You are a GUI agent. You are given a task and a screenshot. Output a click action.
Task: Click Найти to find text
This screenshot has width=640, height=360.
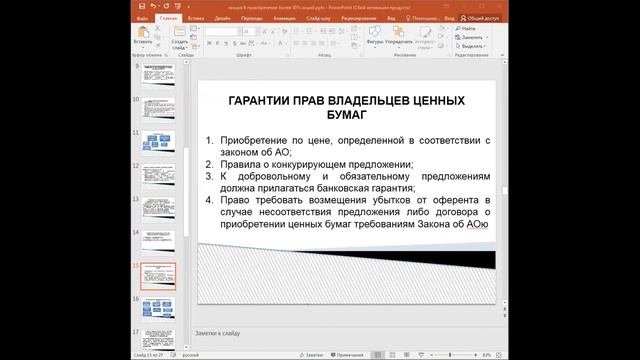tap(466, 28)
